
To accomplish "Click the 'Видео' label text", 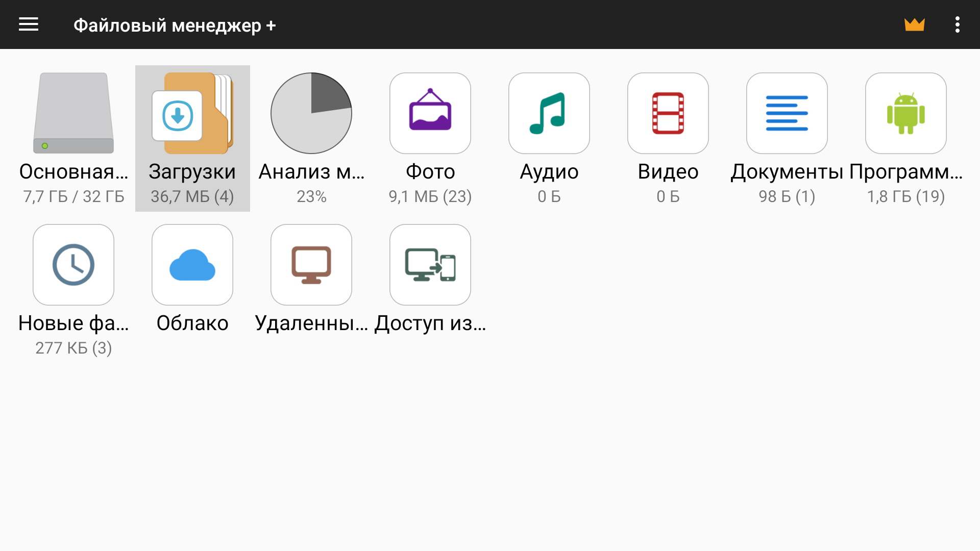I will [668, 172].
